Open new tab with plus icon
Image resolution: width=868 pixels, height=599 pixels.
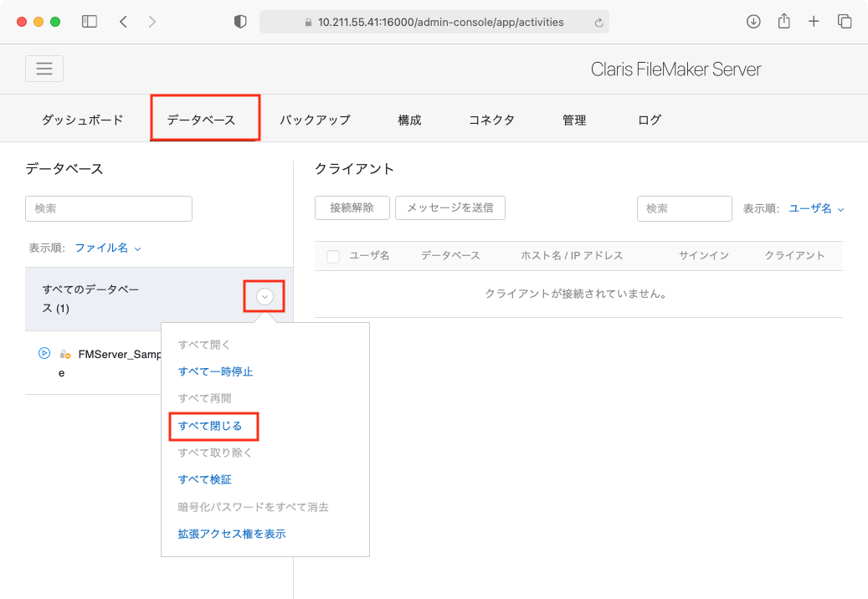814,23
